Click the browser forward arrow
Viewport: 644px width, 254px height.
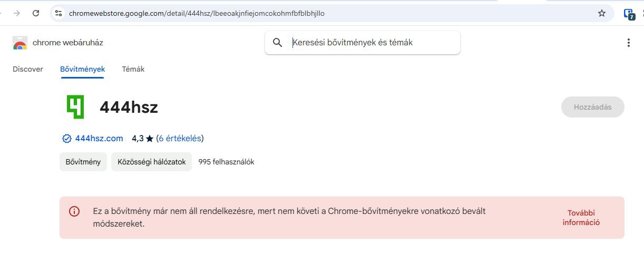pos(16,13)
